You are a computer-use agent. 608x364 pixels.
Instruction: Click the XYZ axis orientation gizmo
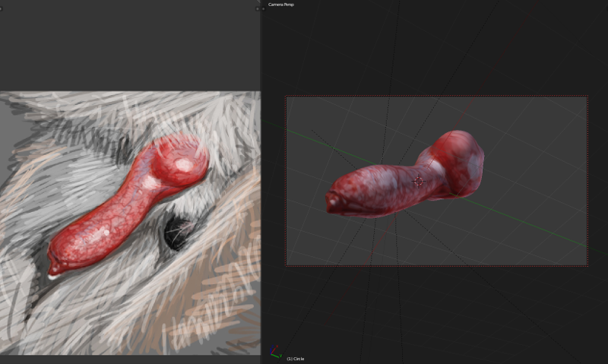[274, 354]
